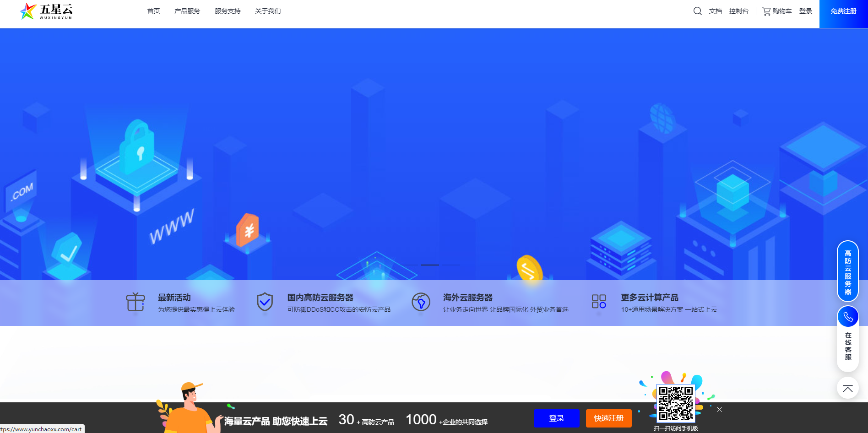Open the 购物车 shopping cart icon
868x433 pixels.
pos(766,11)
